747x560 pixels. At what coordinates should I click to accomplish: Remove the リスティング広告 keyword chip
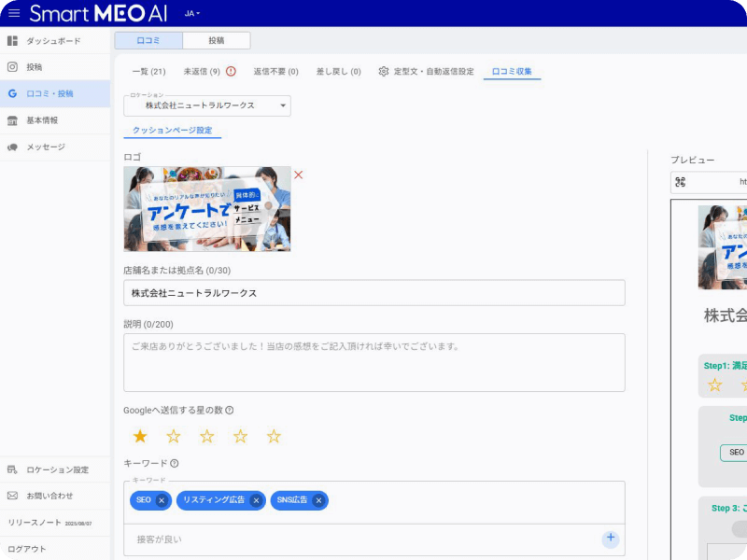tap(256, 501)
